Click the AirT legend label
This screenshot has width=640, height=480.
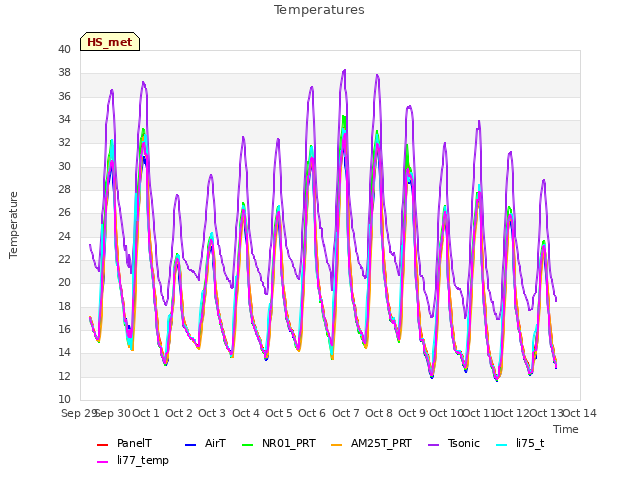pos(215,443)
